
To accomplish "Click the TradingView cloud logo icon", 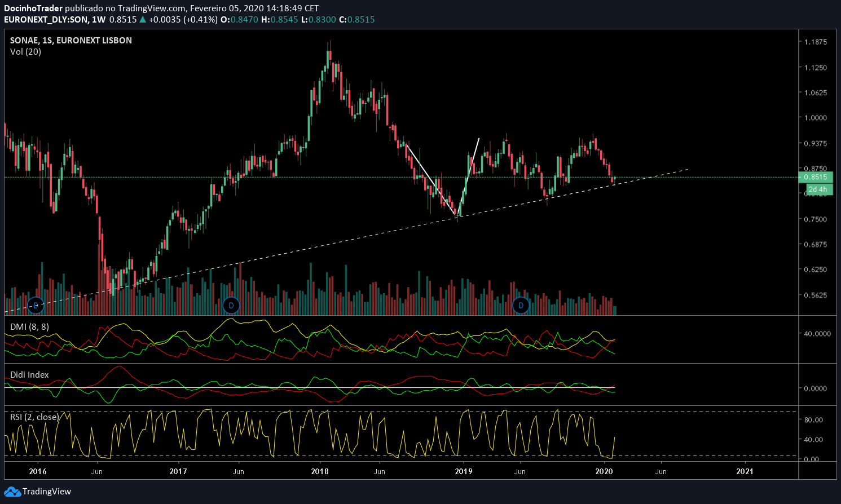I will [12, 492].
